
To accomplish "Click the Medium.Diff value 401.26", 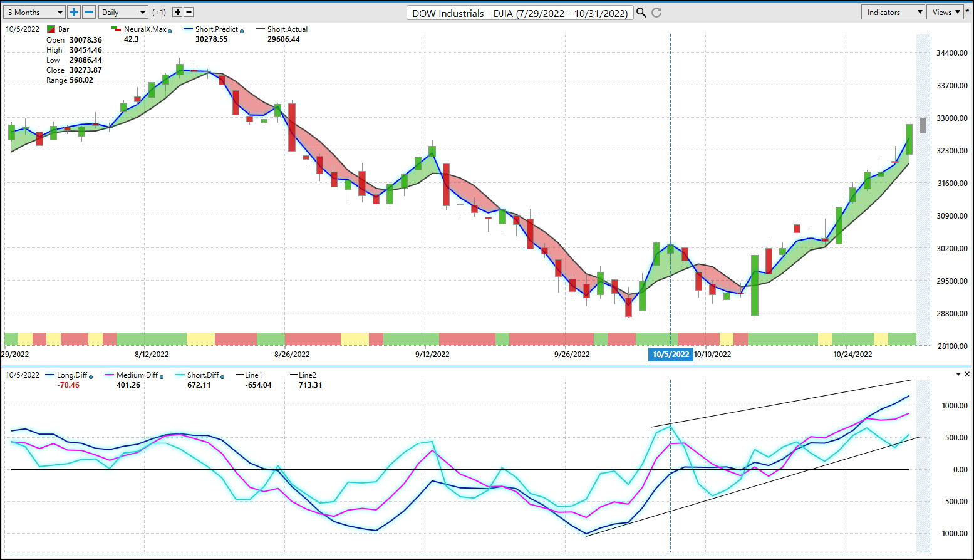I will pyautogui.click(x=128, y=385).
